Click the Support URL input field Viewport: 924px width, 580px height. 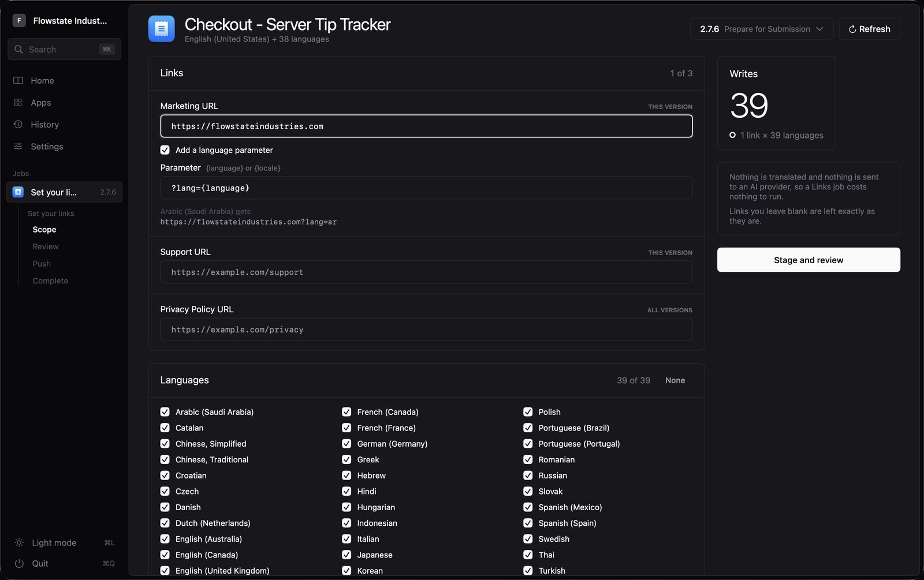[426, 272]
